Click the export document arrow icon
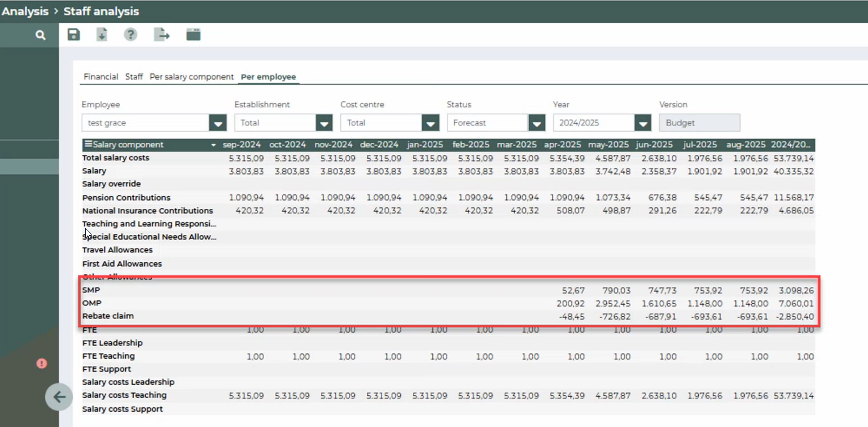 (x=162, y=35)
